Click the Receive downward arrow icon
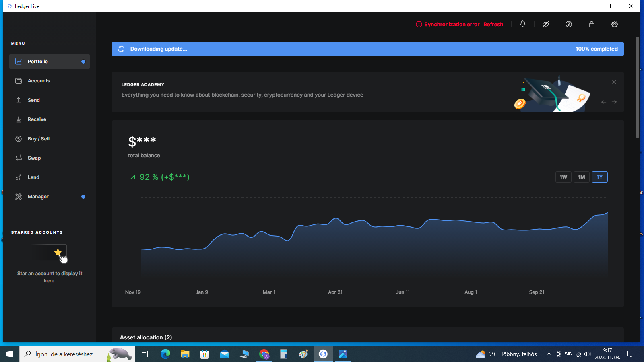644x362 pixels. (19, 119)
